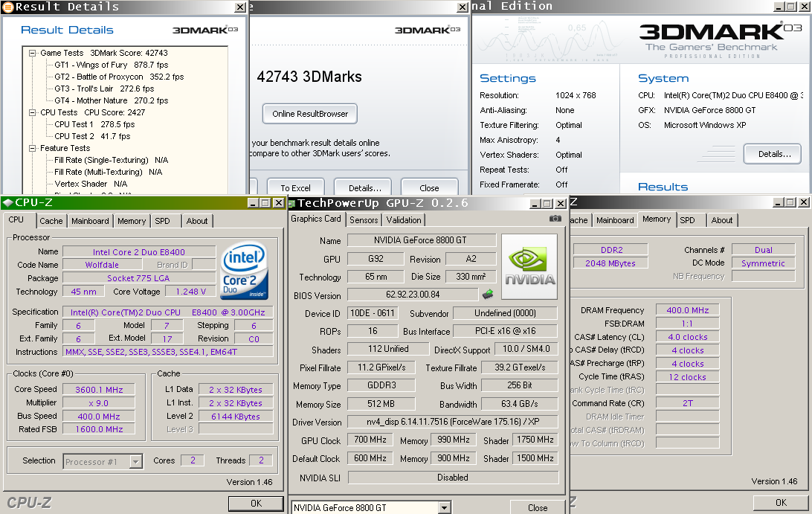Click the GPU Clock 700 MHz field
The image size is (812, 514).
[x=370, y=440]
